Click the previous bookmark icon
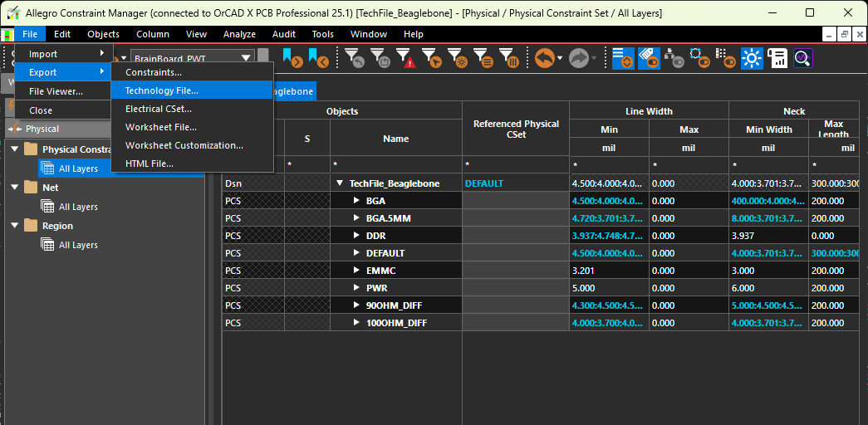868x425 pixels. coord(318,57)
